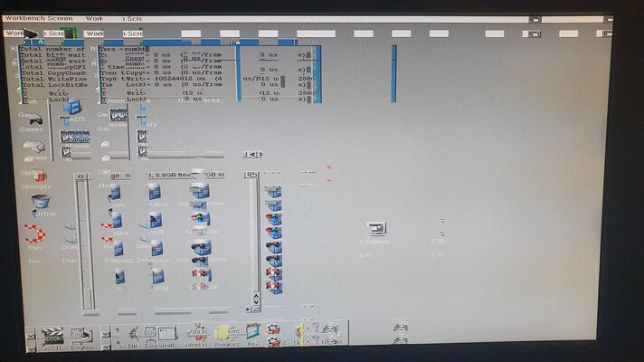Click the red checkered Run icon

coord(34,233)
